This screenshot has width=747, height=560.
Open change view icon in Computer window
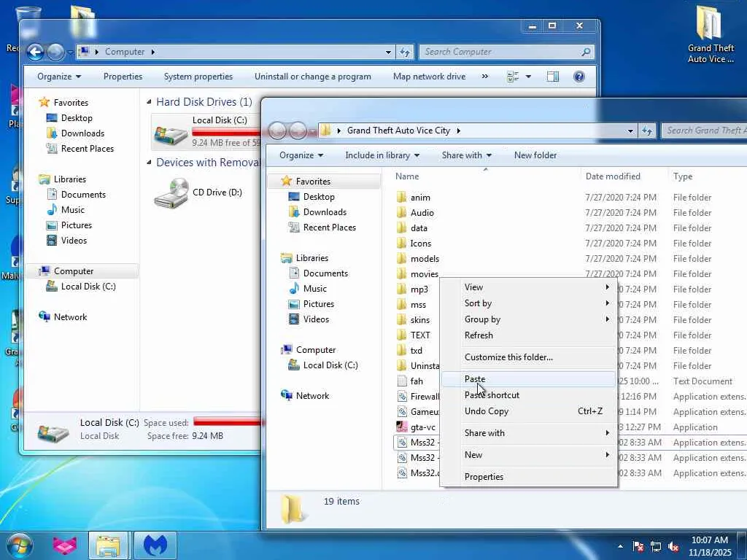[513, 77]
